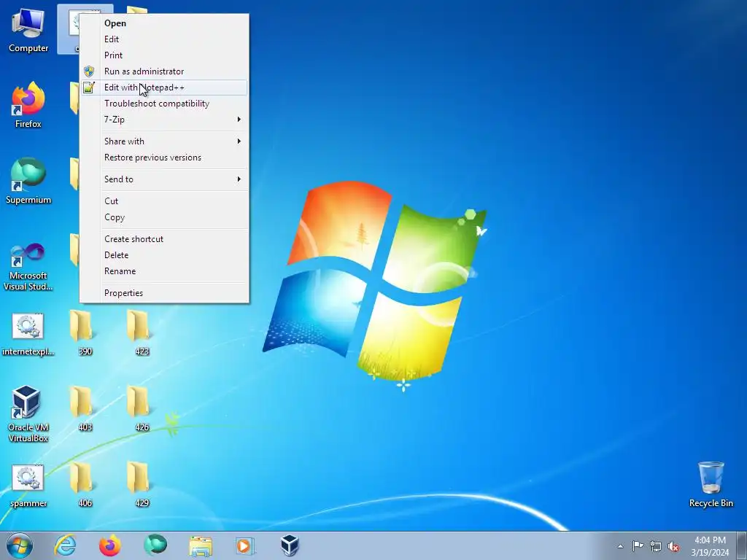Choose Copy in the context menu
The image size is (747, 560).
(x=164, y=217)
